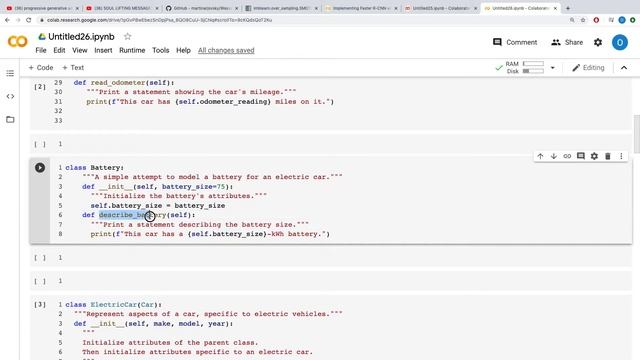Open more cell actions menu
This screenshot has width=640, height=360.
click(621, 156)
